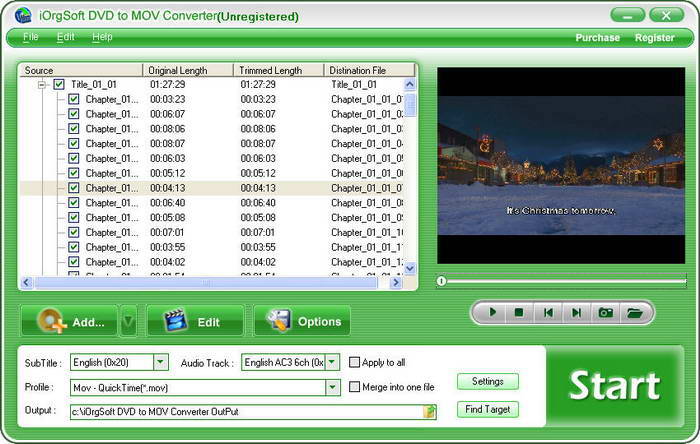
Task: Jump to previous chapter in preview
Action: pos(548,312)
